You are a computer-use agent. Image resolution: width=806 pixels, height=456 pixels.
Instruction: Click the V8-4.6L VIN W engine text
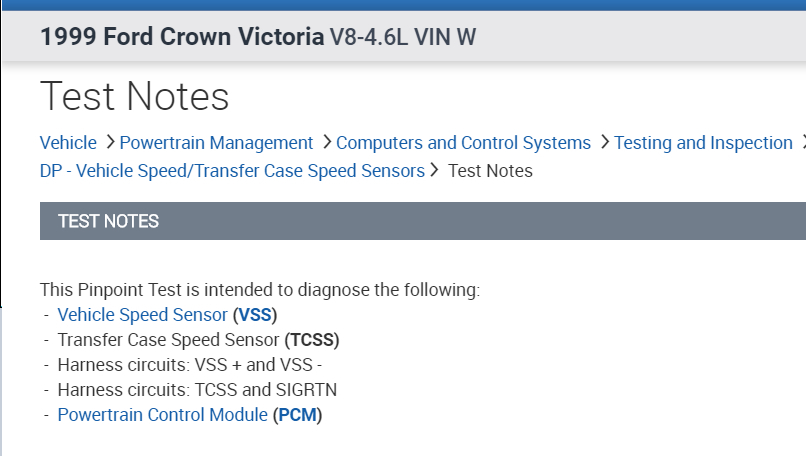403,38
